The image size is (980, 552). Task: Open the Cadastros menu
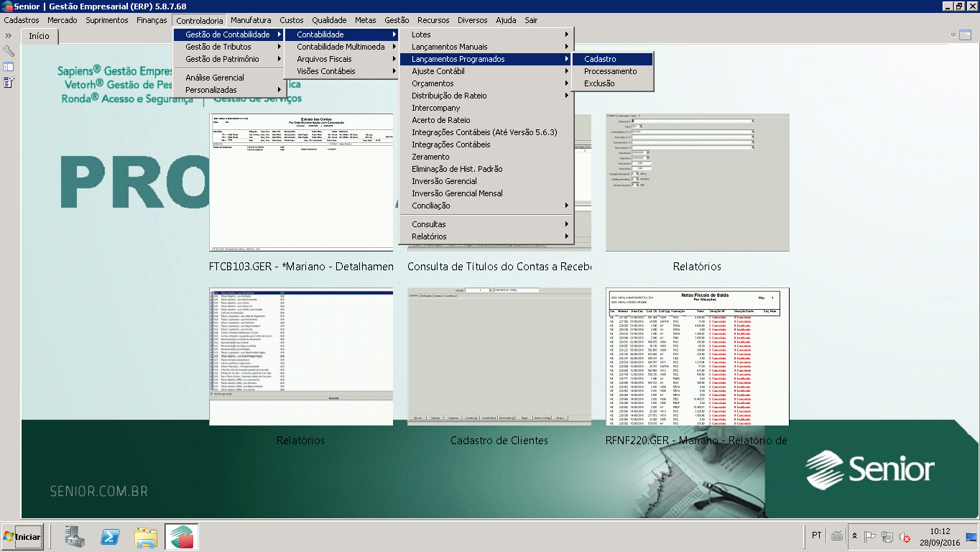pyautogui.click(x=22, y=20)
